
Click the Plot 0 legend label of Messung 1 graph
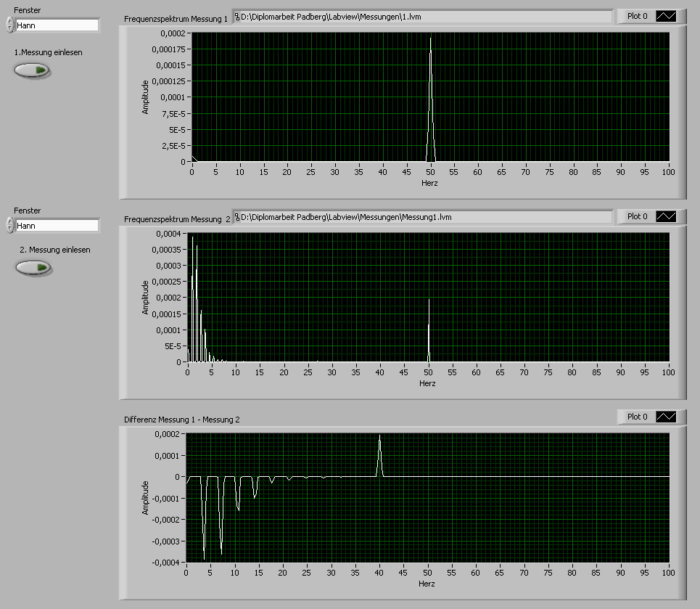click(637, 16)
